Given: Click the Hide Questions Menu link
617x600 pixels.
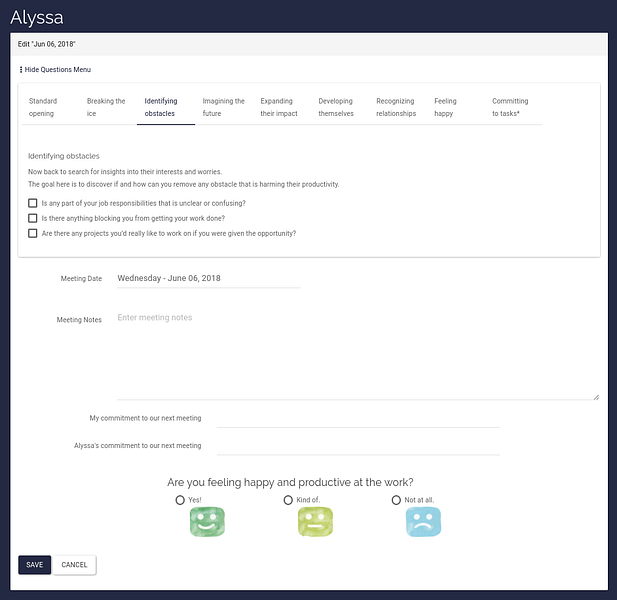Looking at the screenshot, I should [x=58, y=70].
